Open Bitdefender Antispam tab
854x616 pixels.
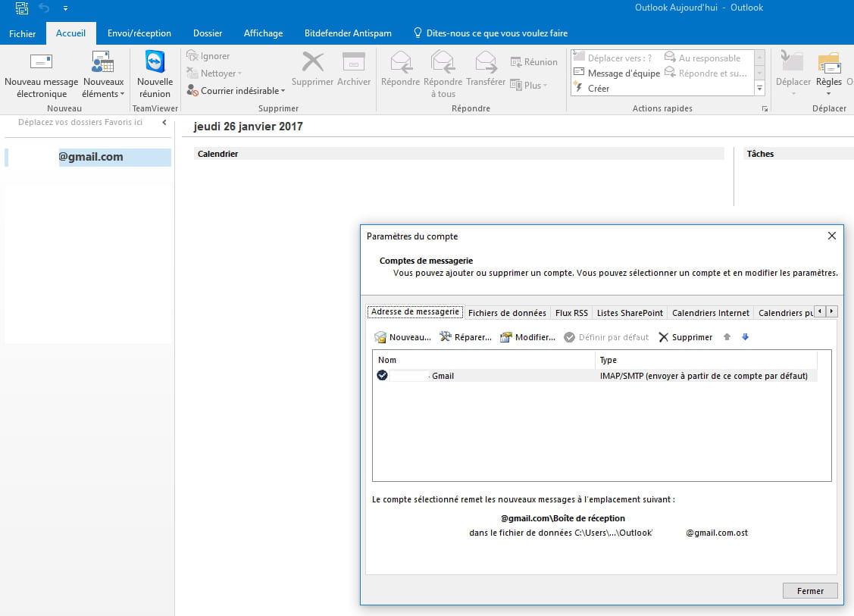point(348,33)
